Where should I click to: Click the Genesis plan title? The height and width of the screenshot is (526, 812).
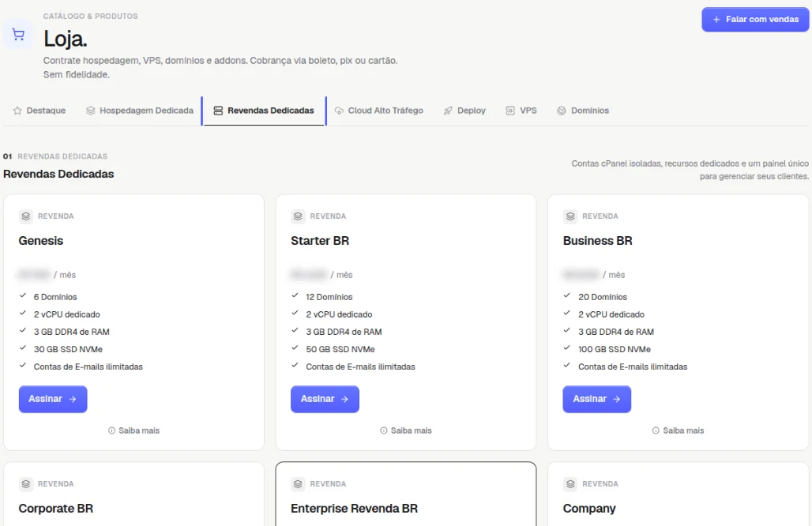click(x=41, y=241)
